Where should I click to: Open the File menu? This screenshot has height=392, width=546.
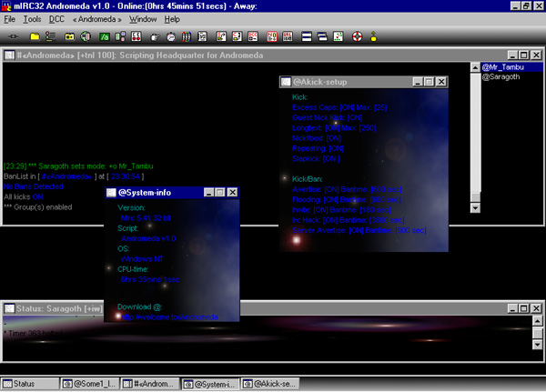tap(9, 19)
